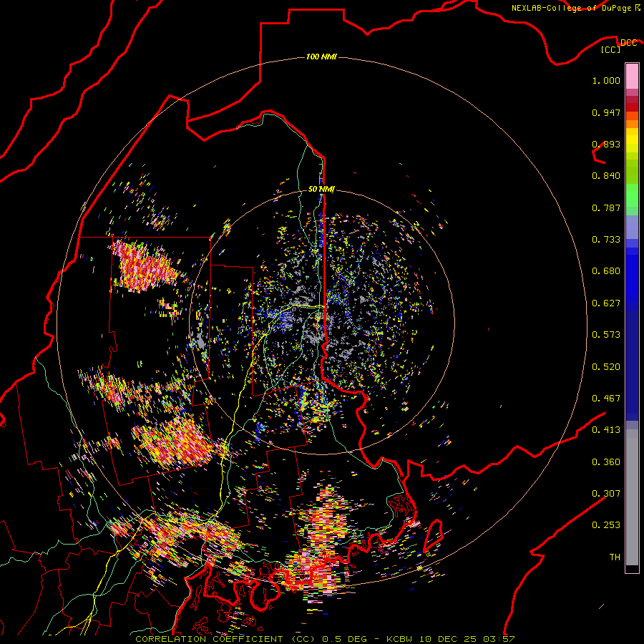
Task: Select the 0.253 legend value
Action: point(606,525)
